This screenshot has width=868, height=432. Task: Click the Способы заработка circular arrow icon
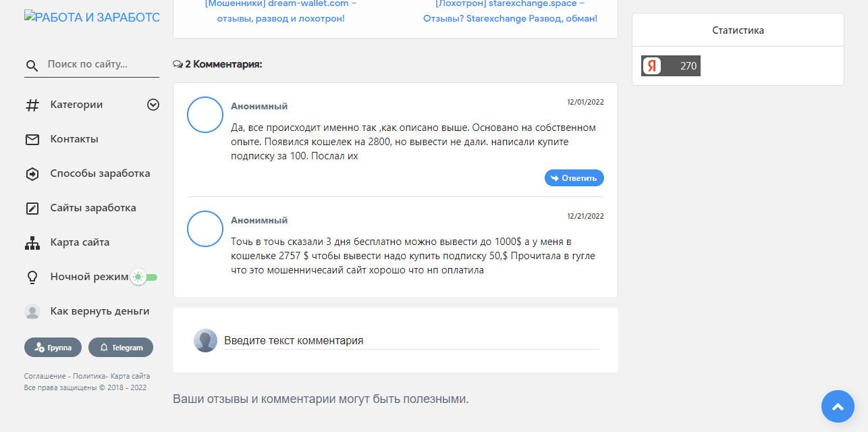[x=32, y=173]
